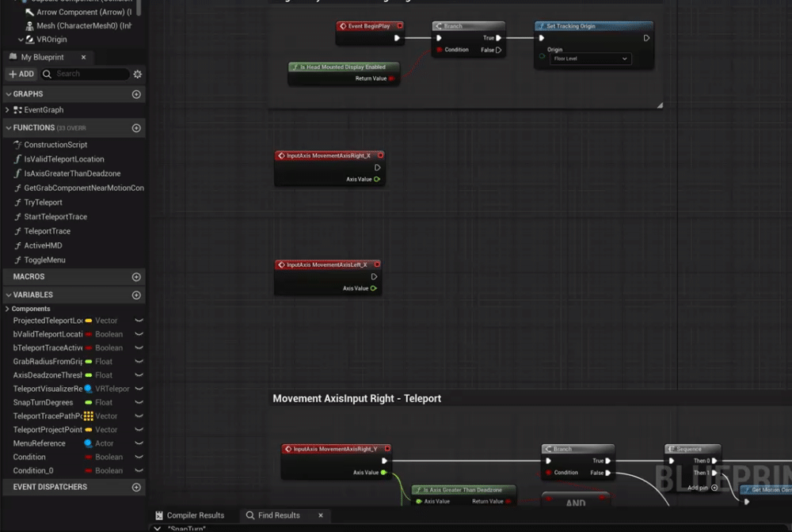Add a new variable with plus icon
792x532 pixels.
[136, 295]
